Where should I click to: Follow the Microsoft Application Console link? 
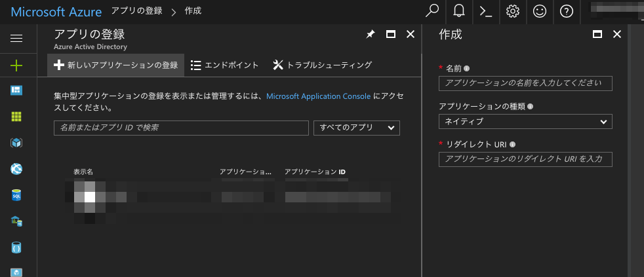click(x=318, y=96)
